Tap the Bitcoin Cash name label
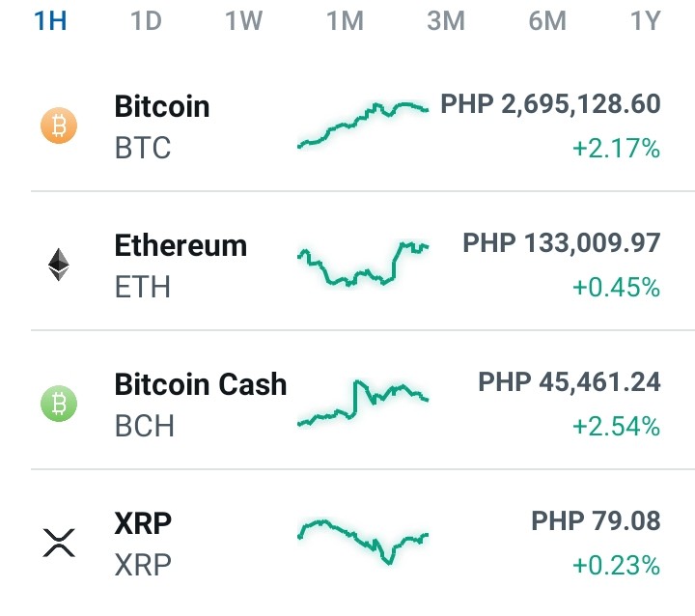695x616 pixels. 201,384
